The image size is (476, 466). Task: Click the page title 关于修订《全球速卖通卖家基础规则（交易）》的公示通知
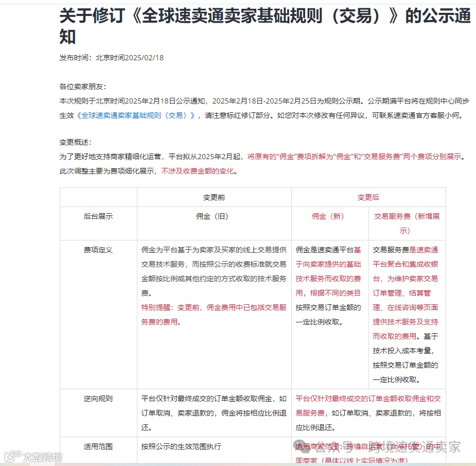(x=265, y=26)
